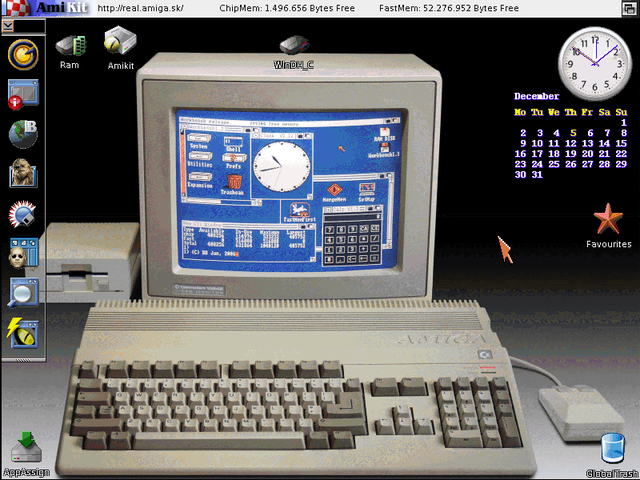Open the globe browser icon in dock
The width and height of the screenshot is (640, 480).
23,134
